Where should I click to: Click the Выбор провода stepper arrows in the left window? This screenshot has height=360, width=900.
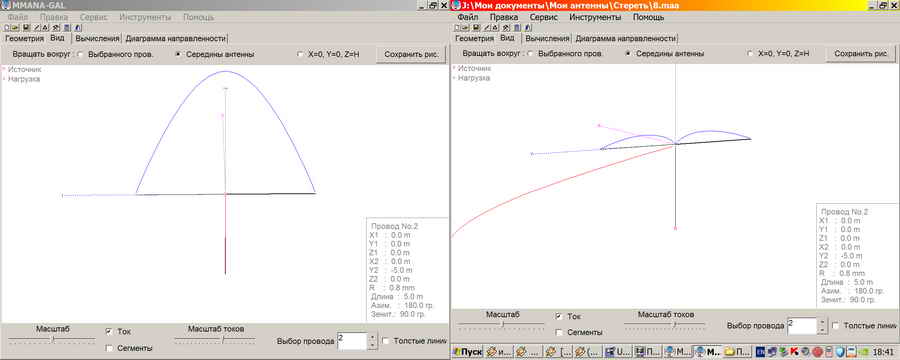373,341
